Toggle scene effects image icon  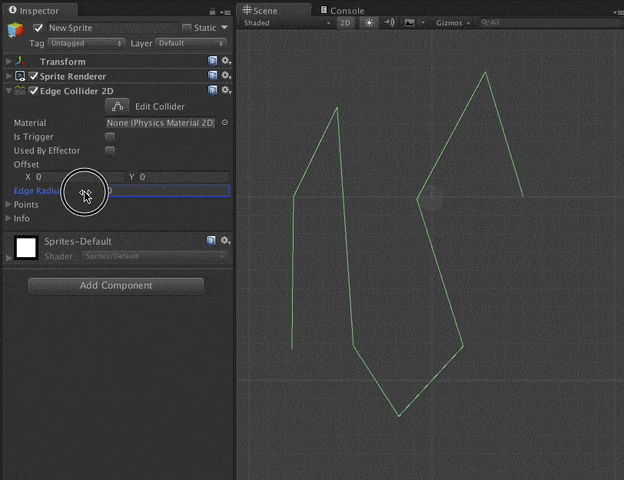point(410,23)
